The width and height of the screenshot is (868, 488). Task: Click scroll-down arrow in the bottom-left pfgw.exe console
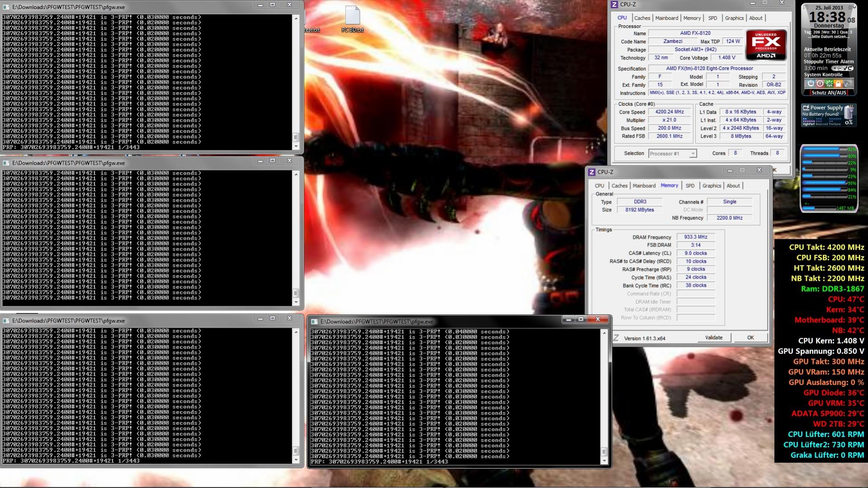tap(296, 460)
